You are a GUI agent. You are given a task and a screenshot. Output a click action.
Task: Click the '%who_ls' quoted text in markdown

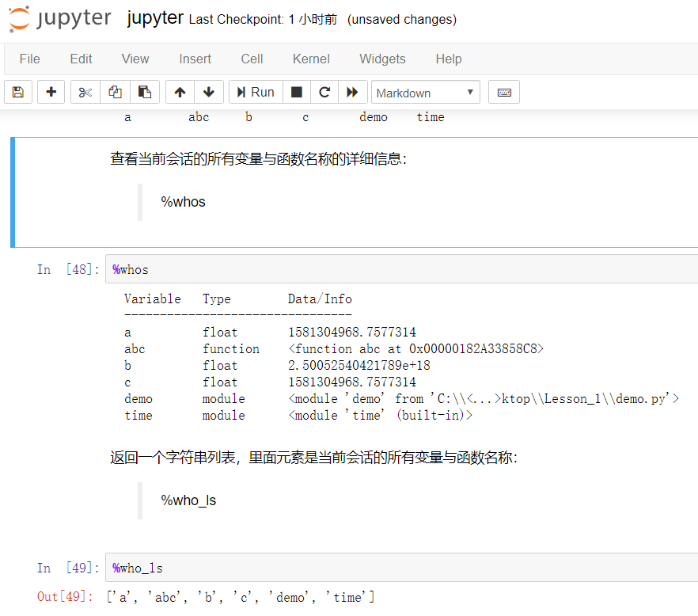click(188, 500)
